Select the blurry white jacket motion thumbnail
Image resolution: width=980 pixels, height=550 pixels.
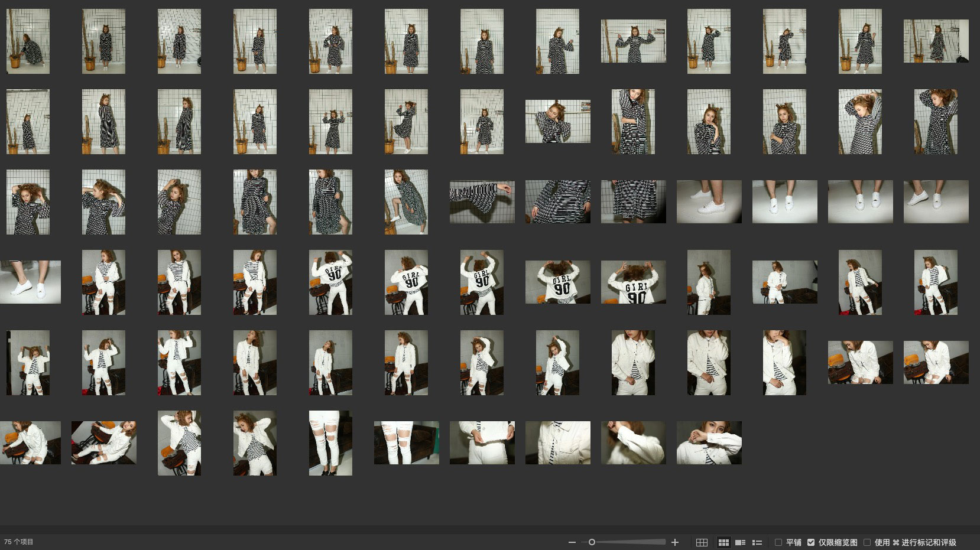(633, 442)
